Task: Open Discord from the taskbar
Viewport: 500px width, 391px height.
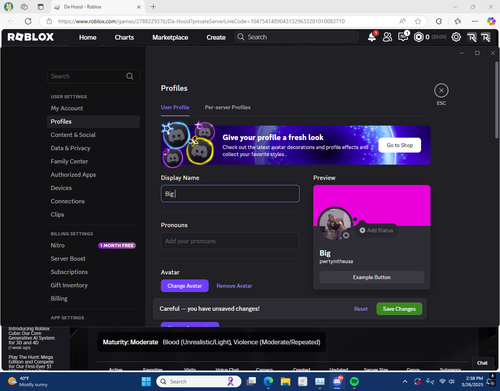Action: coord(337,381)
